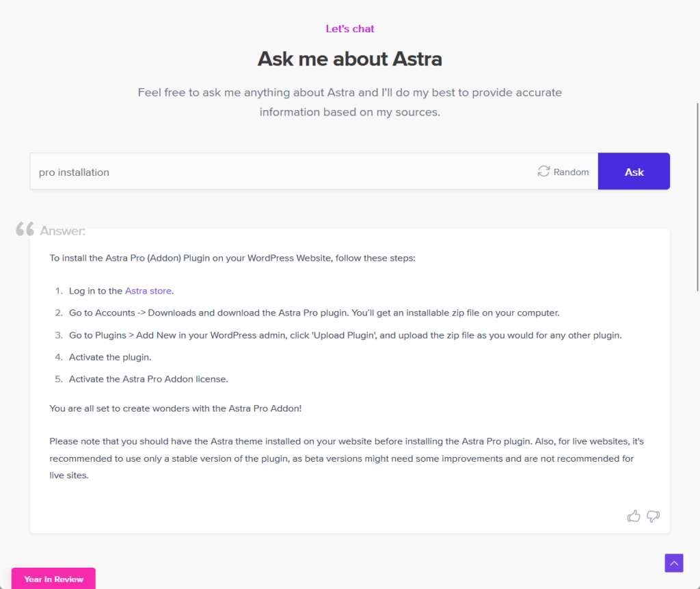Viewport: 700px width, 589px height.
Task: Click the 'Answer:' label
Action: pos(62,231)
